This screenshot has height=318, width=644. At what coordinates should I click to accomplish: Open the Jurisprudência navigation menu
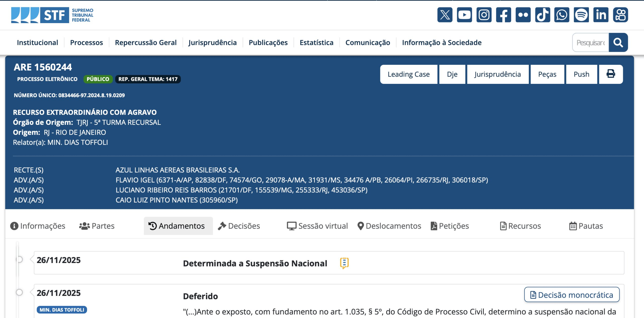[x=213, y=42]
